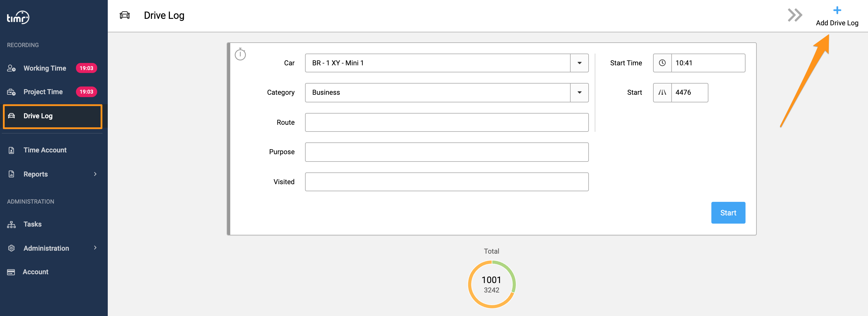Image resolution: width=868 pixels, height=316 pixels.
Task: Click the Drive Log car icon in sidebar
Action: coord(11,116)
